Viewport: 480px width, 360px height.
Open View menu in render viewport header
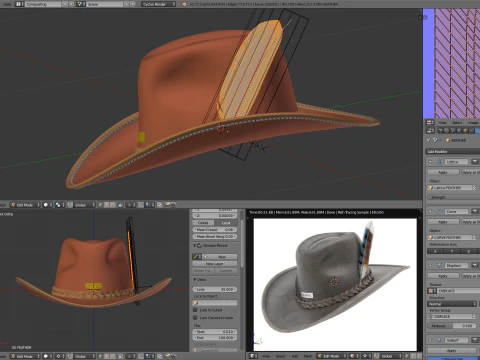coord(266,356)
